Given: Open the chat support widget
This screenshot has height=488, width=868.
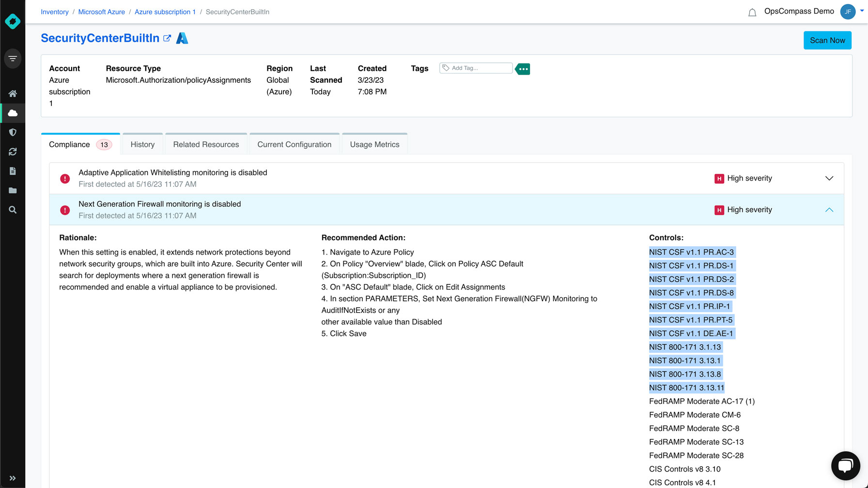Looking at the screenshot, I should (846, 466).
